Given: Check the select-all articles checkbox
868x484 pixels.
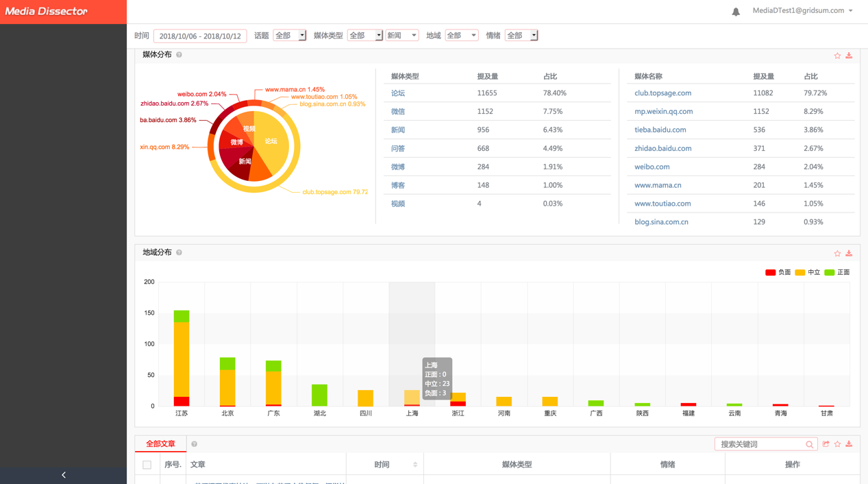Looking at the screenshot, I should pos(147,465).
